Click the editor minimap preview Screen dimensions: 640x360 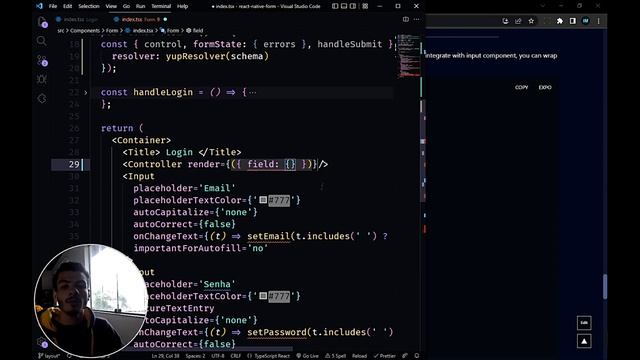[x=408, y=56]
